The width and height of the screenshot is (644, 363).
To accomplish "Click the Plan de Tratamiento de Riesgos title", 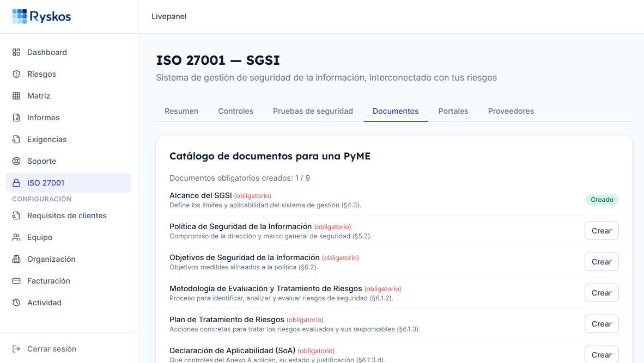I will coord(227,319).
